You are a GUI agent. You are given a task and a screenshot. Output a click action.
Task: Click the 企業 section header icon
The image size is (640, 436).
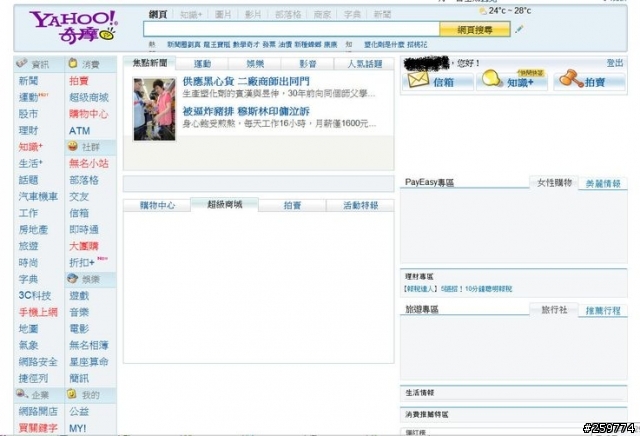click(22, 394)
